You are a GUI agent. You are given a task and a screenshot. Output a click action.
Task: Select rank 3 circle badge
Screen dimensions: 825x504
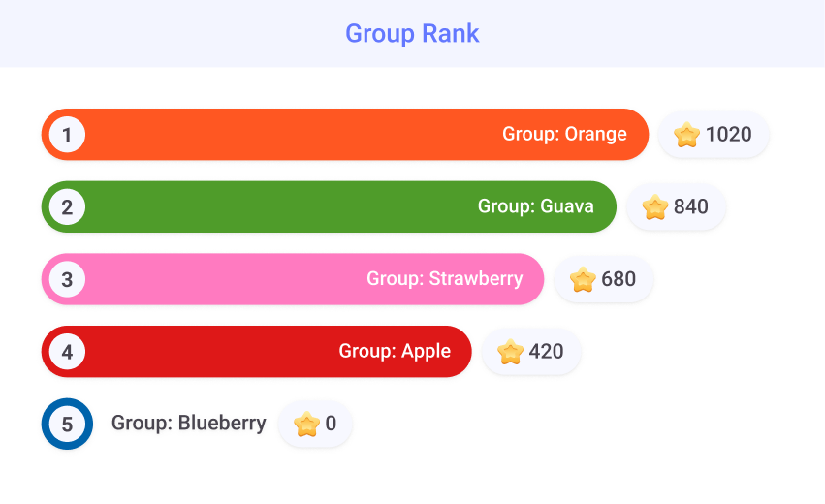click(x=67, y=279)
